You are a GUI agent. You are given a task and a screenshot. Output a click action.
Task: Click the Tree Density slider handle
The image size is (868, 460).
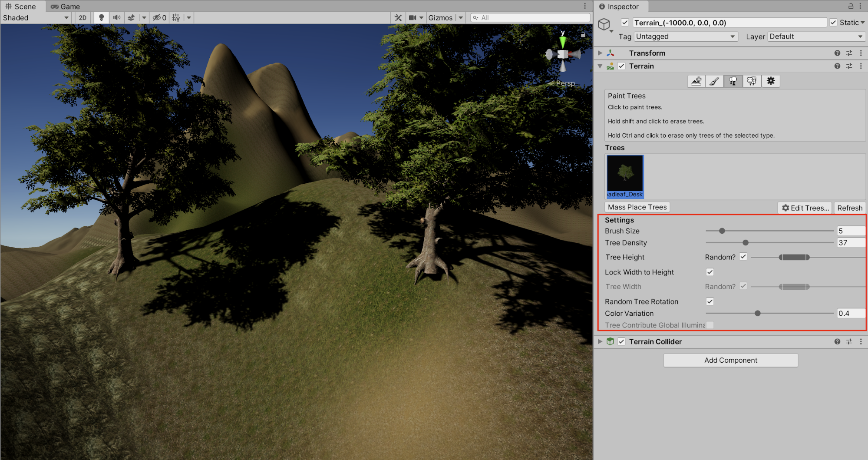click(746, 243)
